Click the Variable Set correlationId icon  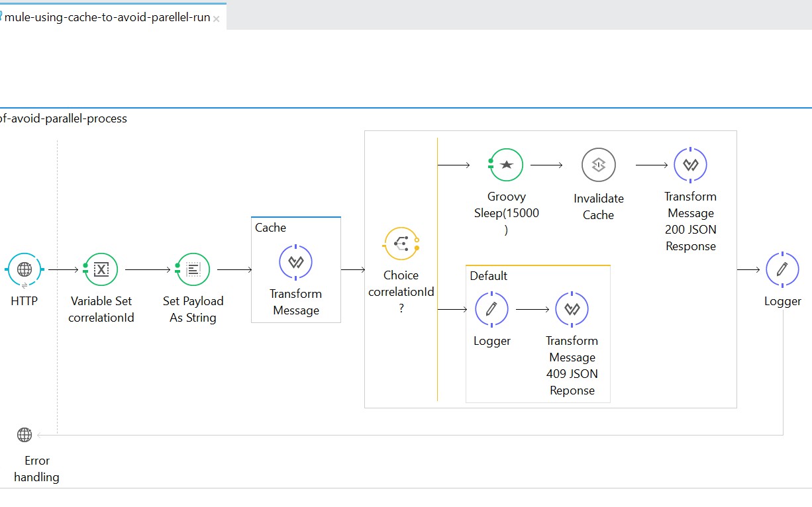[x=101, y=269]
